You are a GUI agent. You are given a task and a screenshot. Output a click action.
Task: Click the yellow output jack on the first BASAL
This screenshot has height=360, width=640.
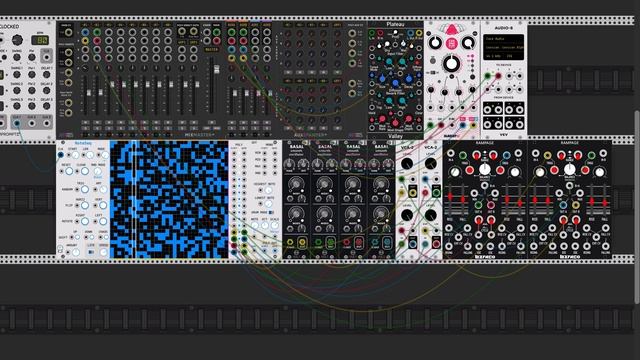pos(302,242)
